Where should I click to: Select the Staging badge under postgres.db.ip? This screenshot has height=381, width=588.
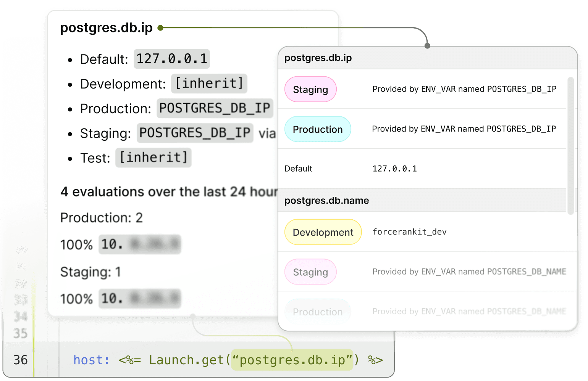click(x=310, y=89)
